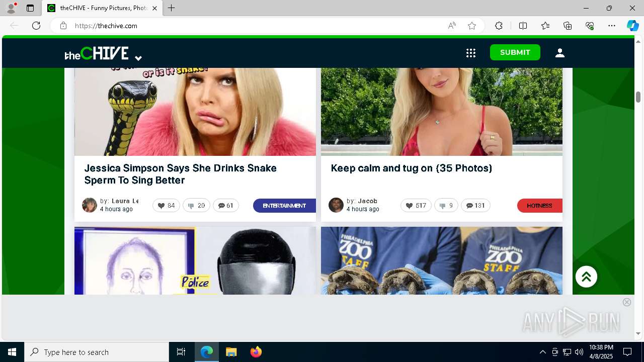Open Philadelphia Zoo tortoise article image

click(442, 260)
